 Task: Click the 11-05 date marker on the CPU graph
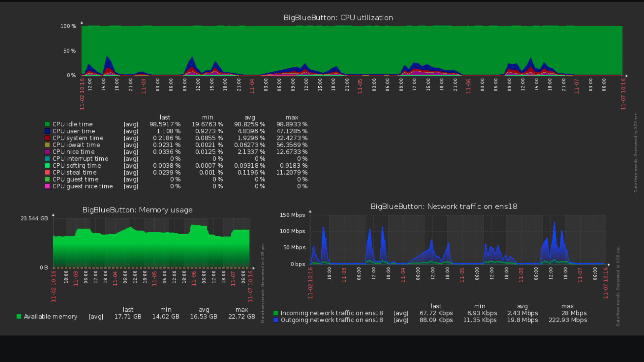(360, 86)
